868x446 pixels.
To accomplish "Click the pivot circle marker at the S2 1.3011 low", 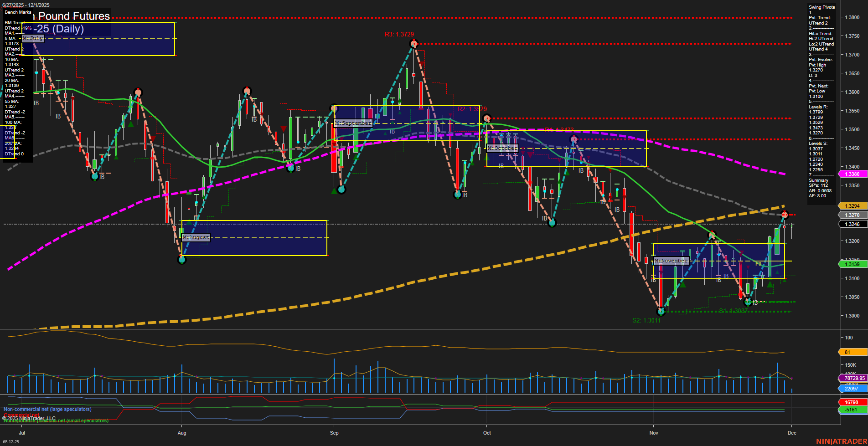I will coord(661,312).
